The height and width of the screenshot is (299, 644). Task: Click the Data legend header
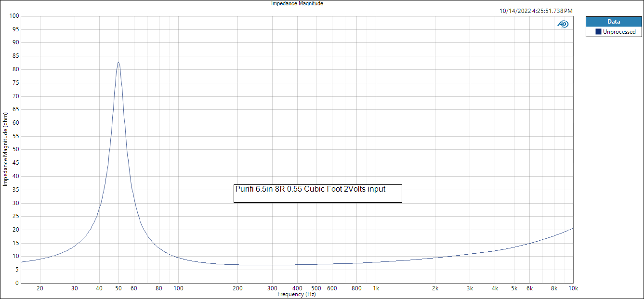(x=614, y=22)
